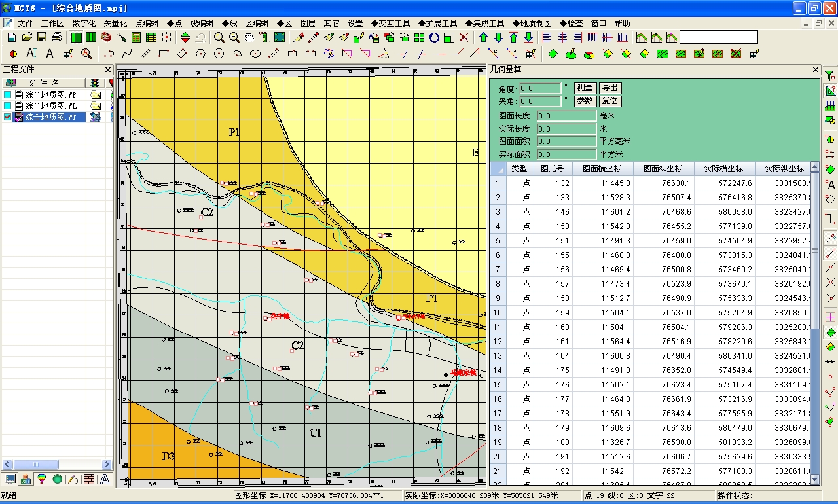
Task: Toggle checkbox for 综合地质图.WL
Action: (x=7, y=105)
